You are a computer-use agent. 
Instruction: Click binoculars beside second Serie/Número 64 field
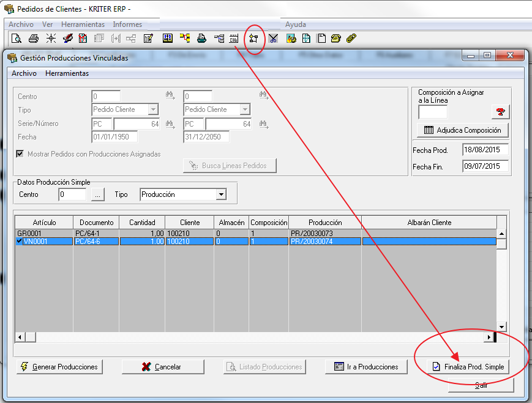pos(264,124)
